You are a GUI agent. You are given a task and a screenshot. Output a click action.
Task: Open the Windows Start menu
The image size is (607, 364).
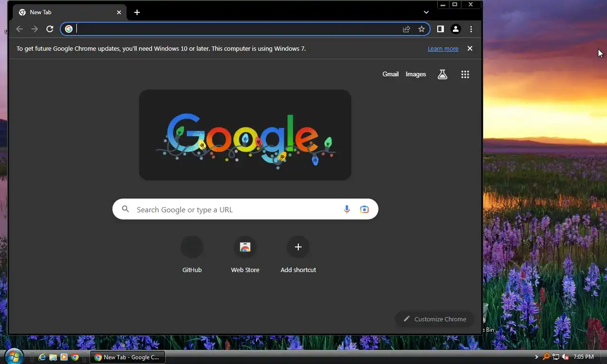(14, 356)
